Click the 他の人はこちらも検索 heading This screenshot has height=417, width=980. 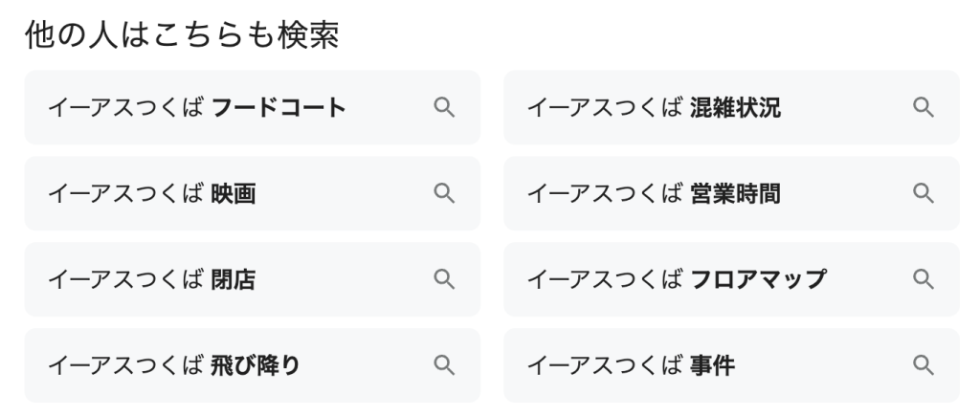(x=182, y=35)
